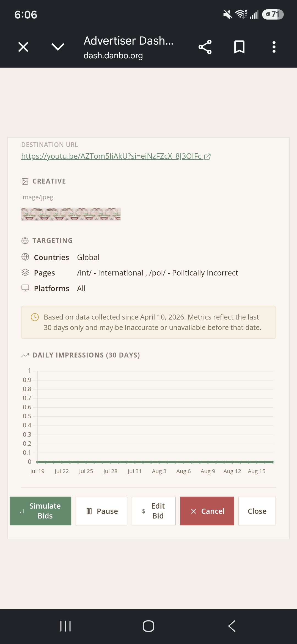Tap Android recent apps navigation icon

click(65, 626)
